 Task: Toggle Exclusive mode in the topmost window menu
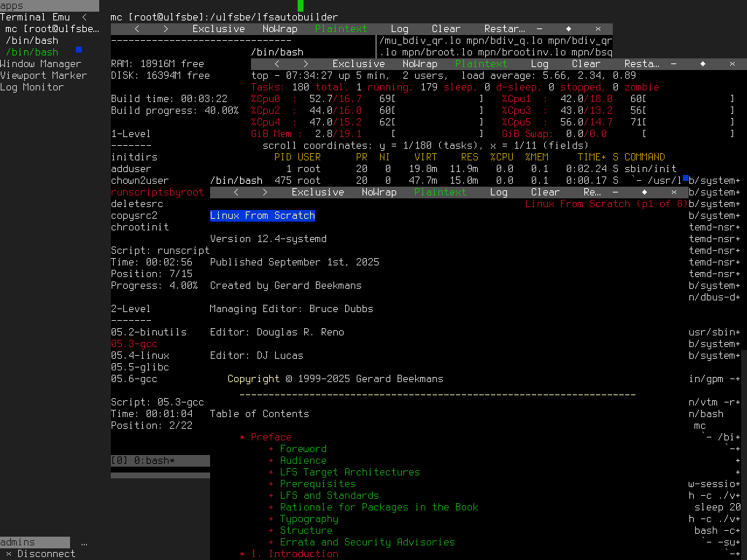pos(218,29)
